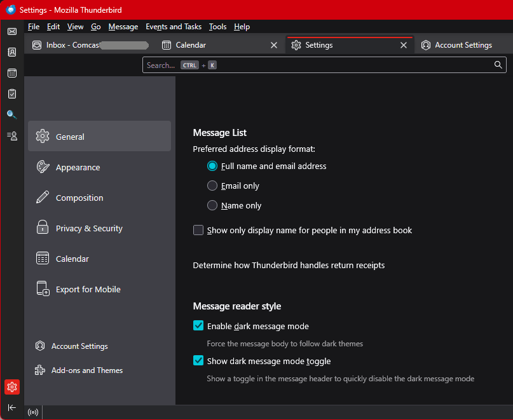Open the File menu
513x420 pixels.
34,27
